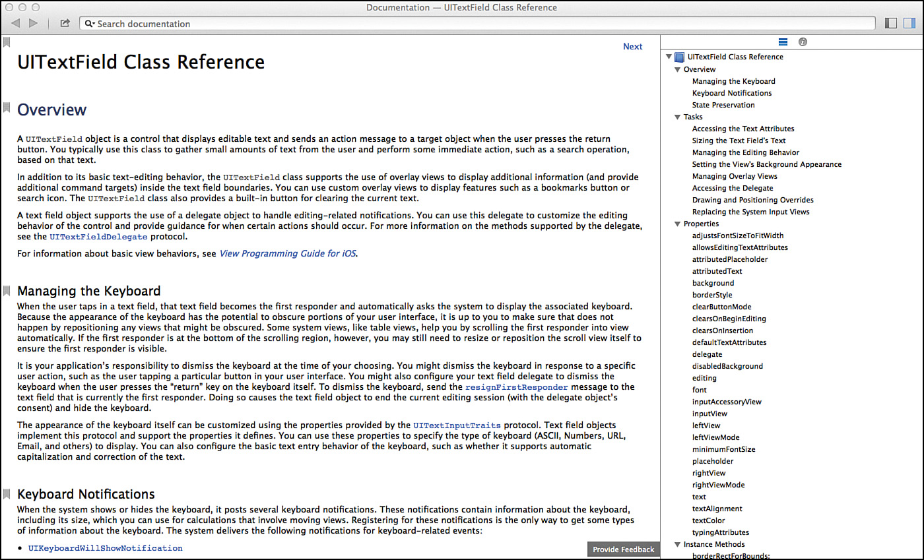
Task: Select allowsEditingTextAttributes property
Action: click(740, 247)
